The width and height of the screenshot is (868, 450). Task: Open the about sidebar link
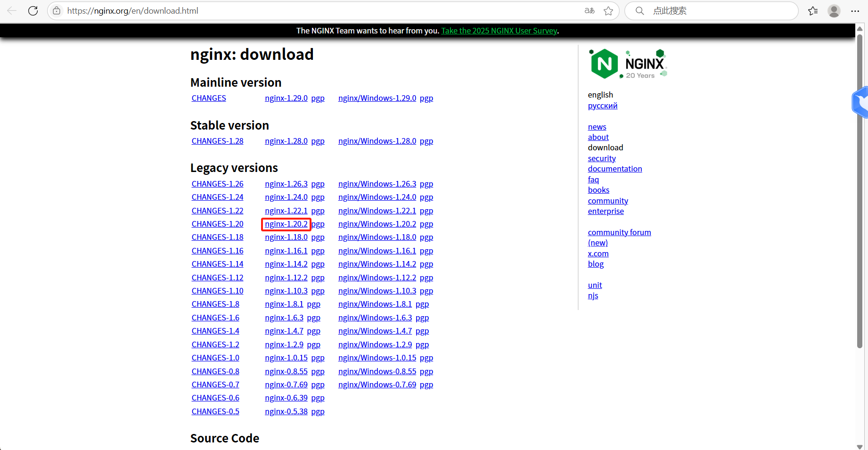(598, 137)
